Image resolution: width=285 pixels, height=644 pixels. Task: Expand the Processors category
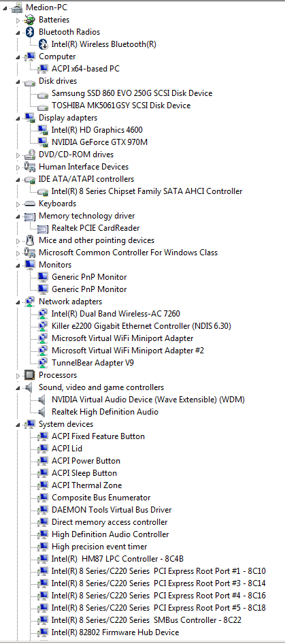18,375
